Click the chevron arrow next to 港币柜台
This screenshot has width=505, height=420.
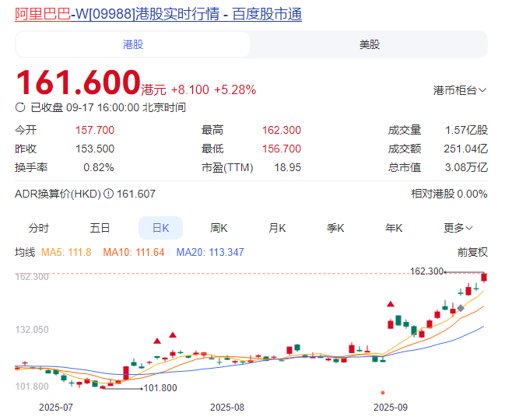[x=482, y=90]
